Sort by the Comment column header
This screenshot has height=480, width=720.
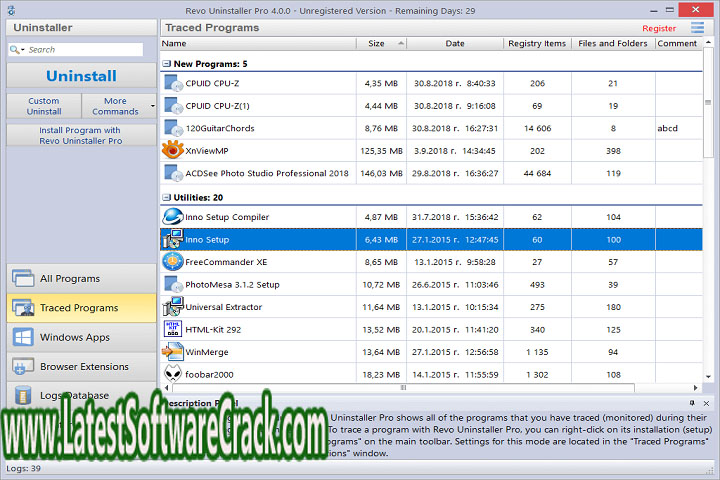pyautogui.click(x=678, y=44)
